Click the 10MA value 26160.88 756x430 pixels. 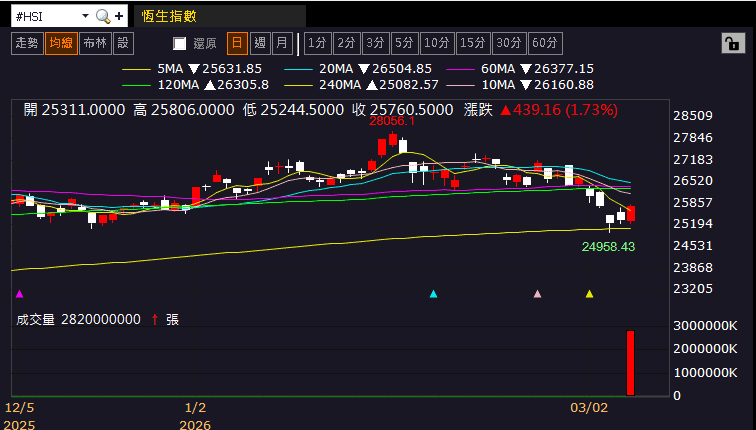pos(564,85)
